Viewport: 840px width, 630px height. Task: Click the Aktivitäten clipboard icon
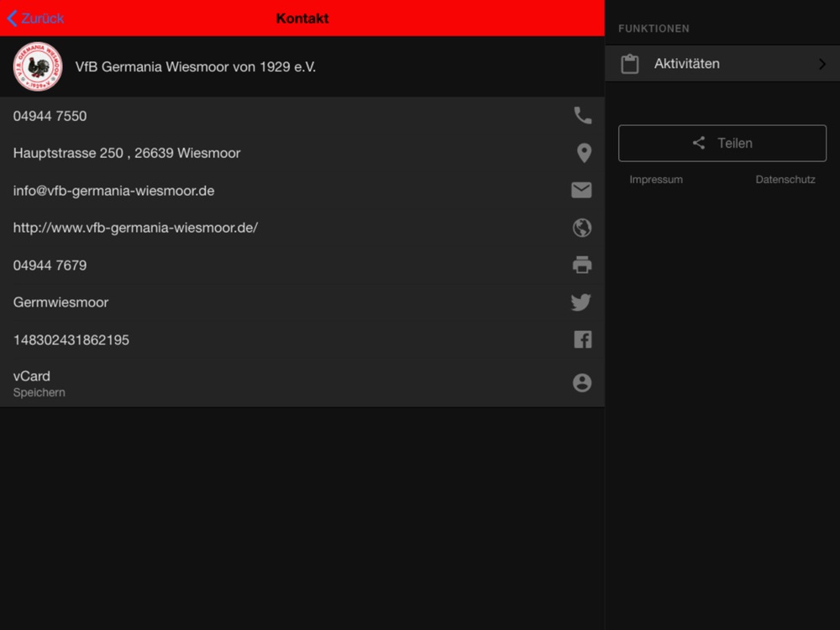pyautogui.click(x=629, y=64)
